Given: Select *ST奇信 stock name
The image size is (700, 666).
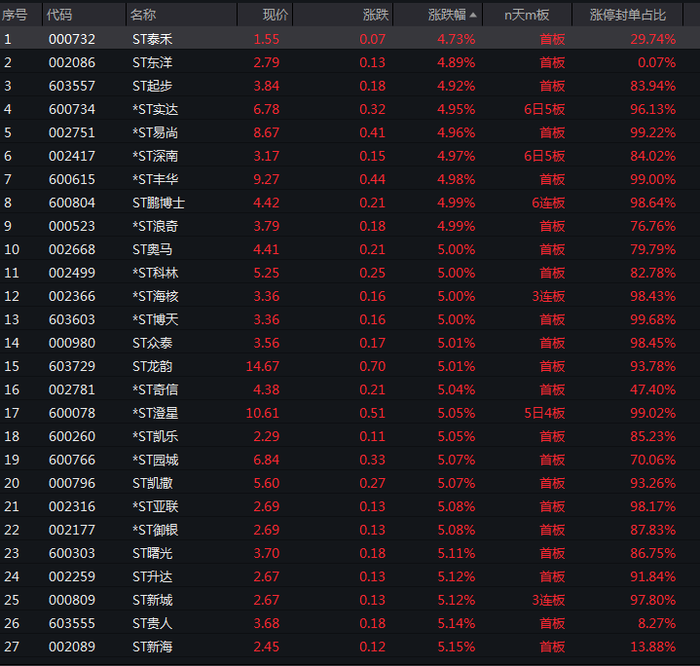Looking at the screenshot, I should pos(155,390).
